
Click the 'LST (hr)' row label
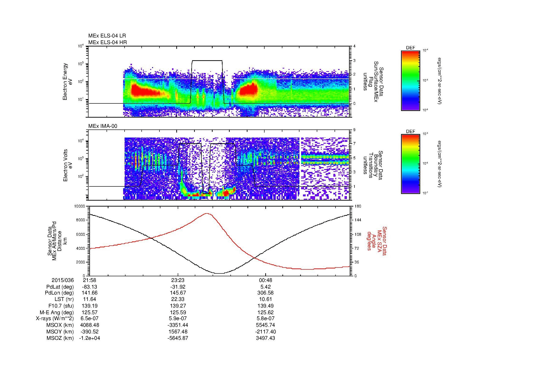pyautogui.click(x=64, y=300)
